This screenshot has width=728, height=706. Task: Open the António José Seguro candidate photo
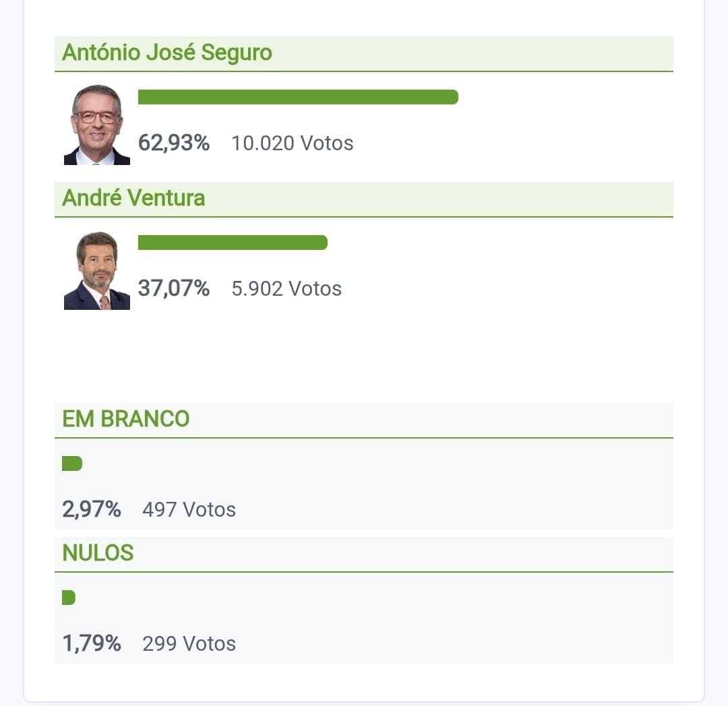[x=96, y=125]
